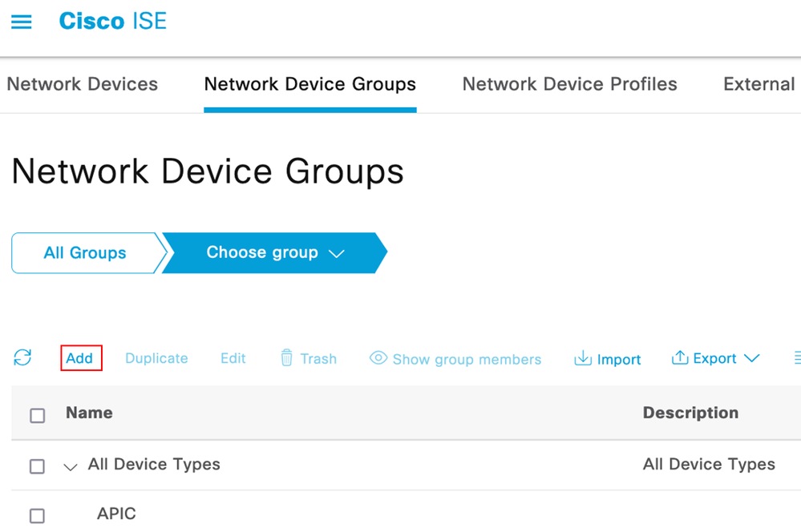Click the Trash bin icon
This screenshot has width=801, height=532.
(x=286, y=358)
